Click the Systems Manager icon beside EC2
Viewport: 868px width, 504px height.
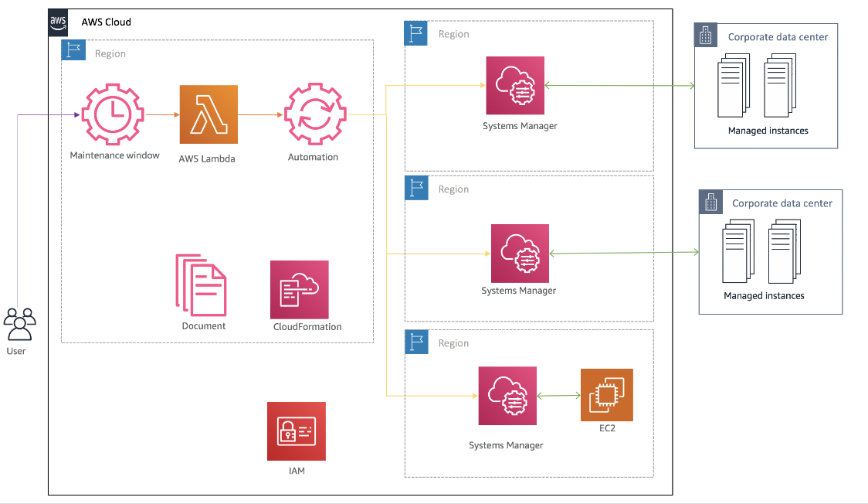(x=507, y=395)
